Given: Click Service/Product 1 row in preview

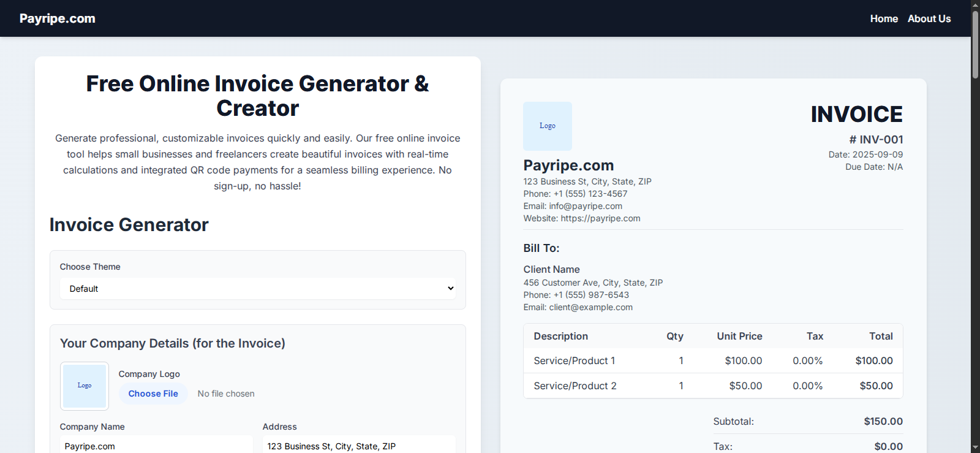Looking at the screenshot, I should click(x=713, y=360).
